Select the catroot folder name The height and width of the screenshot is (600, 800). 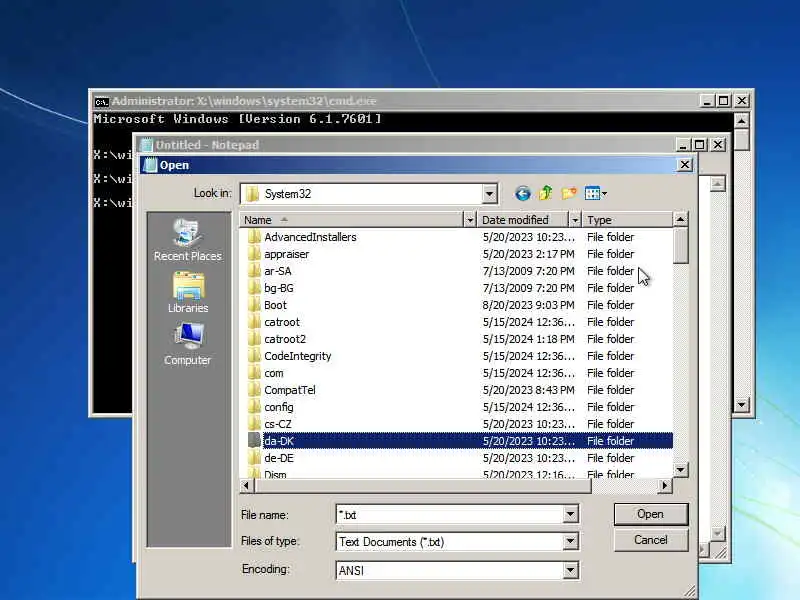click(282, 322)
